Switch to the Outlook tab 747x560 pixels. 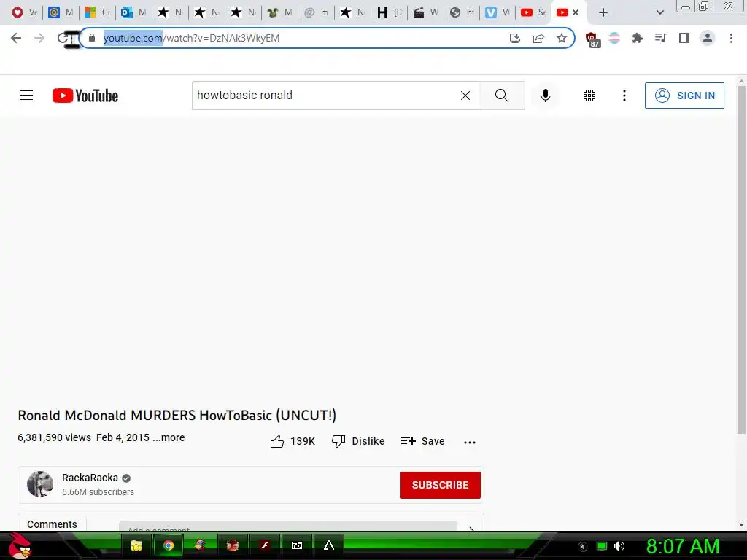tap(133, 12)
